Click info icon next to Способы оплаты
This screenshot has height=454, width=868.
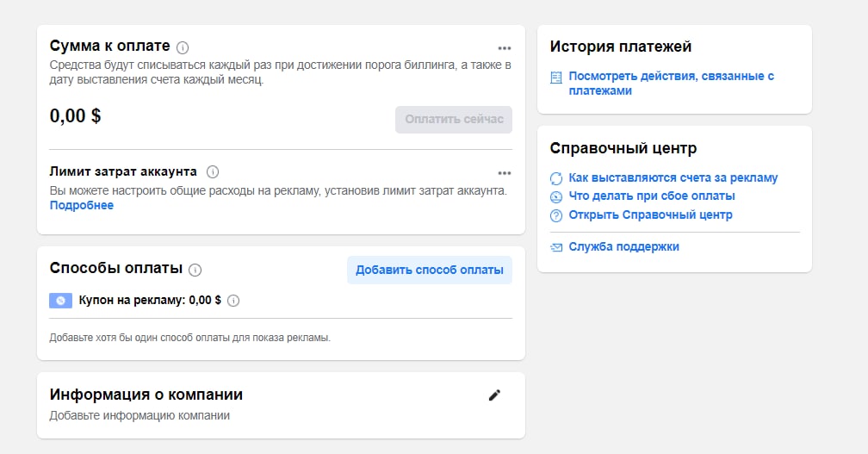pyautogui.click(x=195, y=271)
